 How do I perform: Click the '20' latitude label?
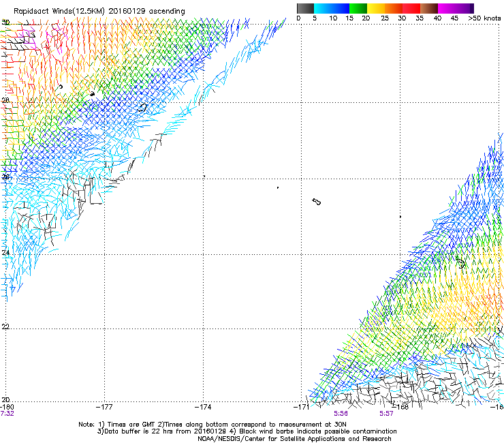tap(5, 399)
